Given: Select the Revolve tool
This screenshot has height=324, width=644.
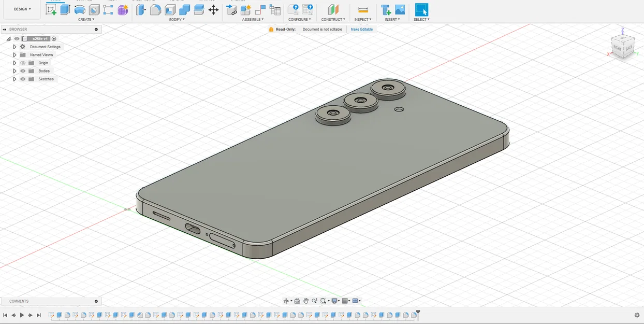Looking at the screenshot, I should coord(80,9).
